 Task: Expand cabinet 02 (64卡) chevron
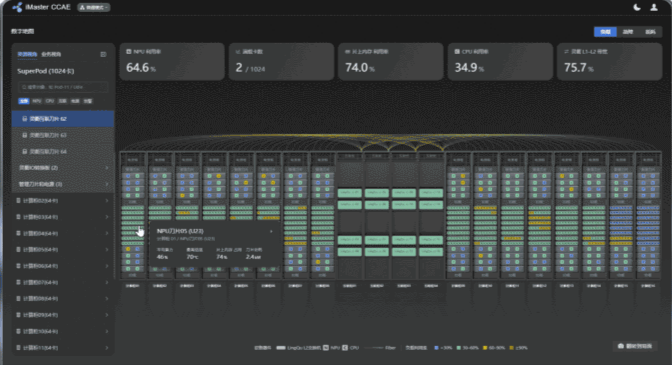[106, 200]
